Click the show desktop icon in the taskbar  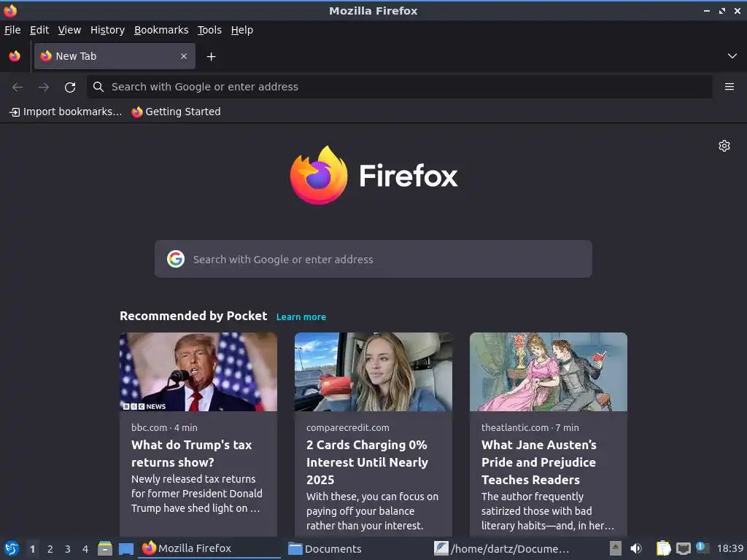pos(125,548)
